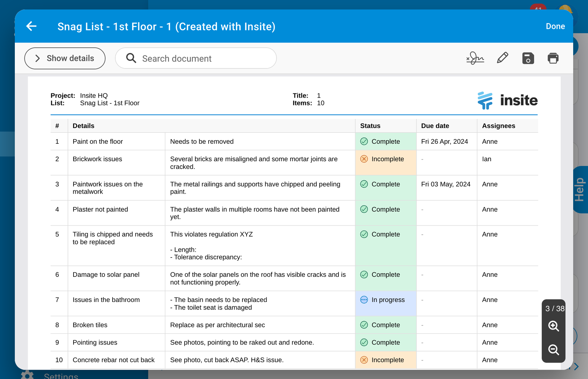Click the 3 / 38 page indicator
588x379 pixels.
point(554,308)
